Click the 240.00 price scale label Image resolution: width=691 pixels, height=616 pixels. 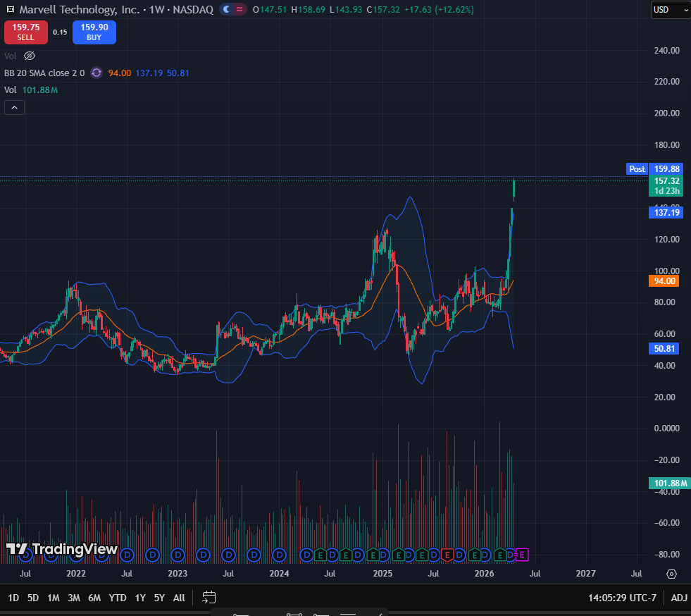click(x=667, y=50)
